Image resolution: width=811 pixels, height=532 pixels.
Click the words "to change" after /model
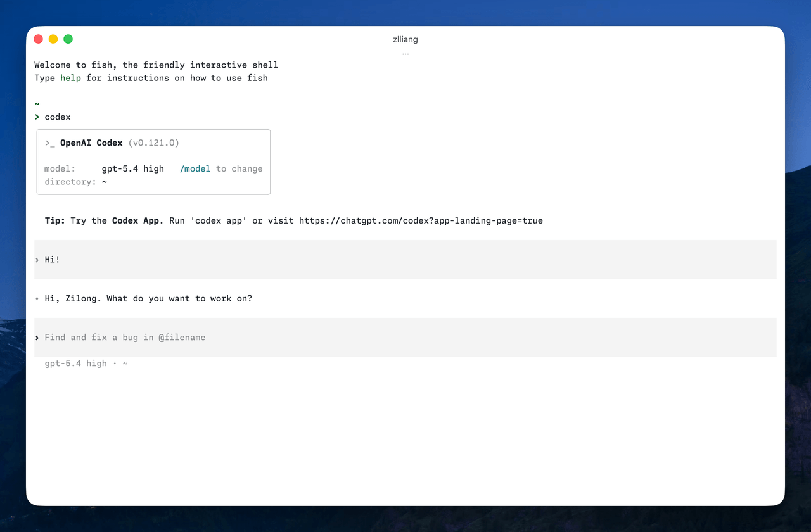pyautogui.click(x=239, y=169)
